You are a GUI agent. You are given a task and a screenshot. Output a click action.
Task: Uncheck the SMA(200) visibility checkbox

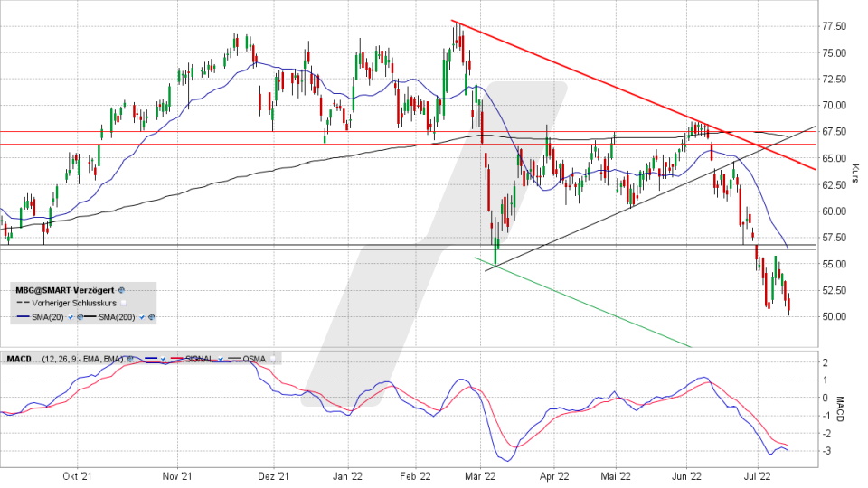point(142,317)
